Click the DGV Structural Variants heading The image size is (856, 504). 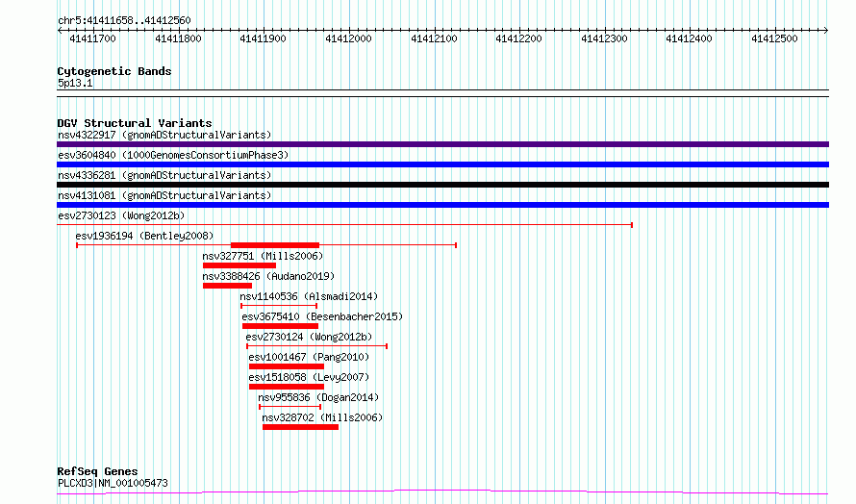click(135, 123)
